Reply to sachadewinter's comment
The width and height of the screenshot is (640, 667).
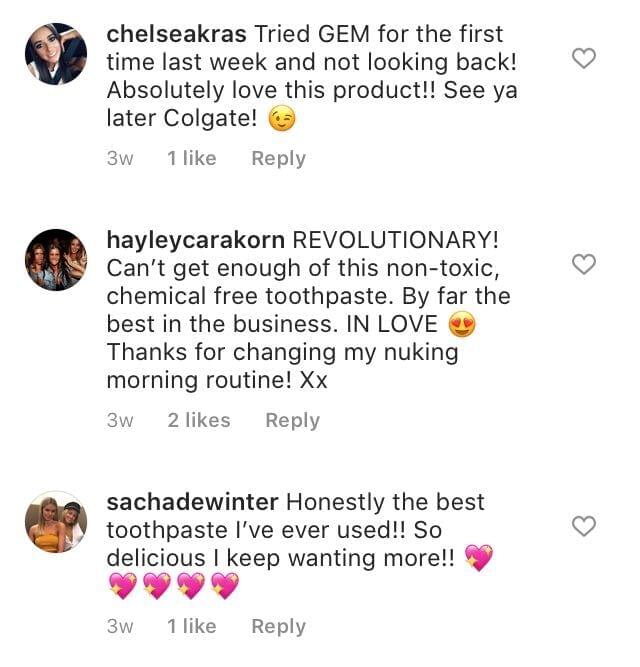[278, 626]
